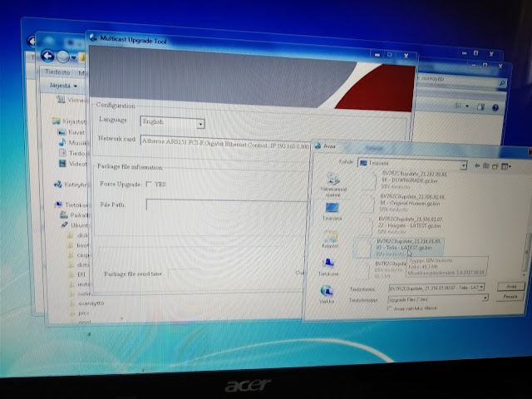The height and width of the screenshot is (399, 532).
Task: Select the Videot library in Explorer sidebar
Action: (73, 164)
